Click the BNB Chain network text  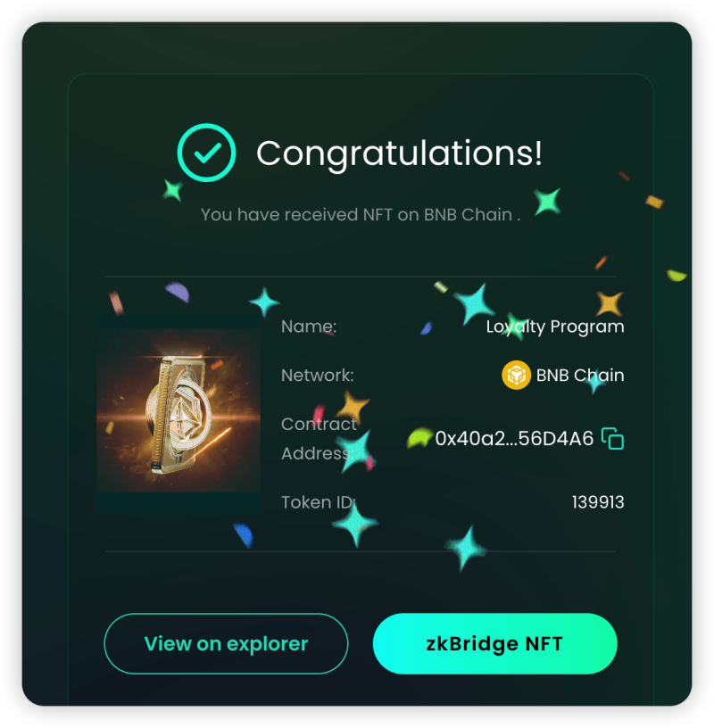580,375
